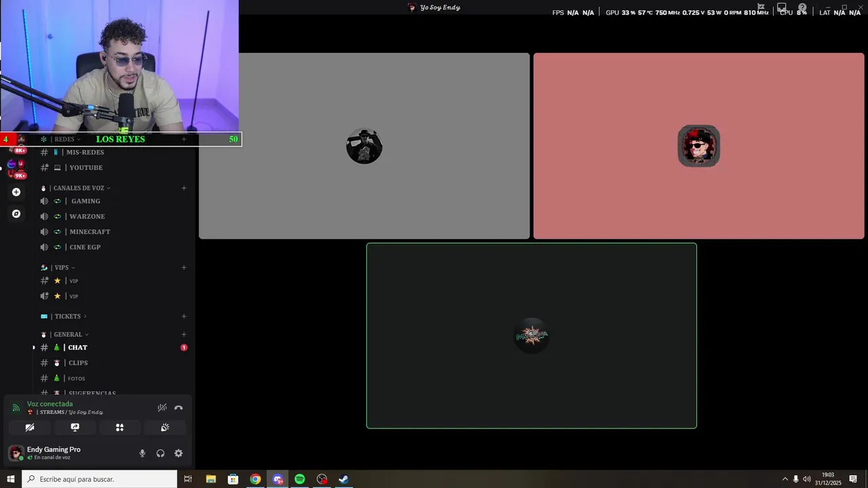
Task: Open Endy Gaming Pro user avatar
Action: [16, 453]
